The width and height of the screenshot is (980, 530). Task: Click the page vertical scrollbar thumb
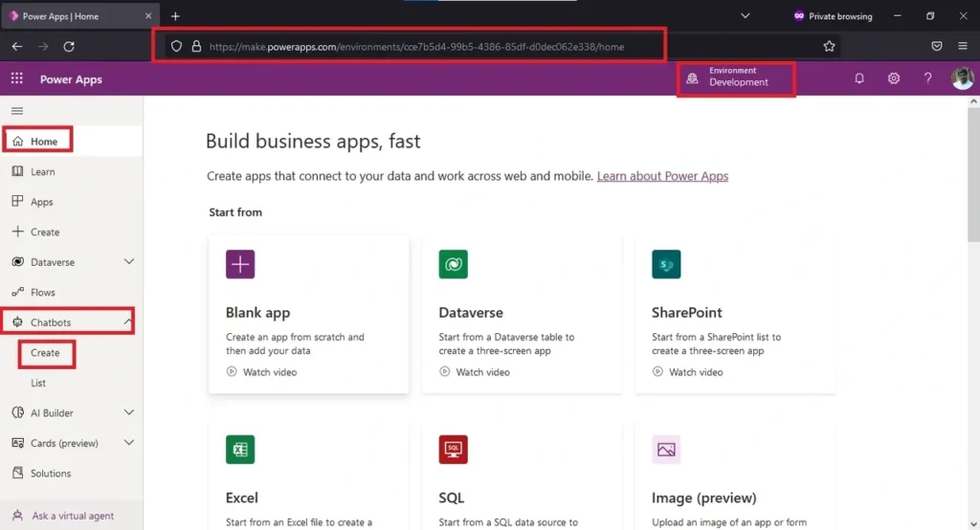click(x=973, y=175)
